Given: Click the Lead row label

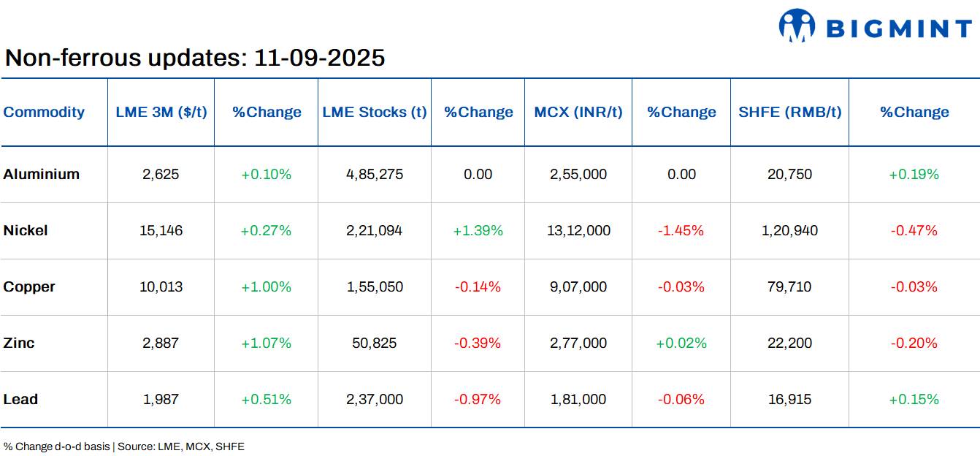Looking at the screenshot, I should click(x=20, y=399).
